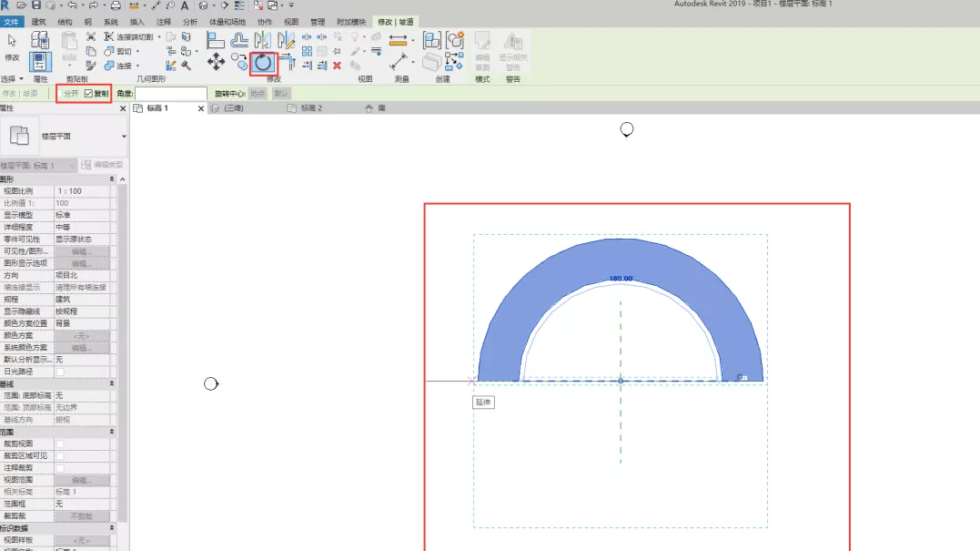The width and height of the screenshot is (980, 551).
Task: Select Mirror - Pick Axis tool
Action: pyautogui.click(x=262, y=41)
